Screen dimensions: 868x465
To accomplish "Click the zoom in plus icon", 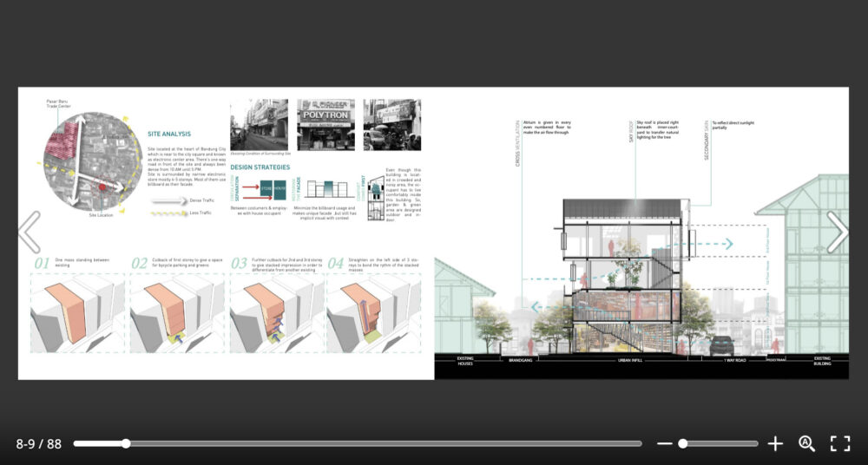I will (775, 443).
